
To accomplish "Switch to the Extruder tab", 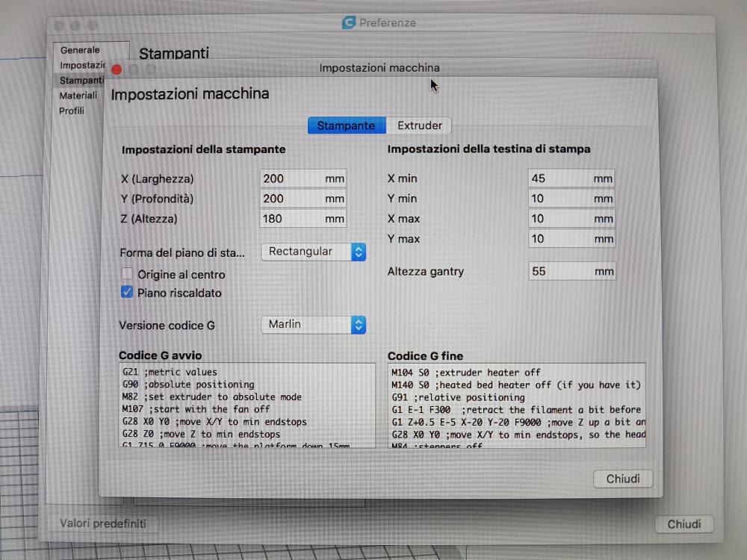I will click(419, 125).
